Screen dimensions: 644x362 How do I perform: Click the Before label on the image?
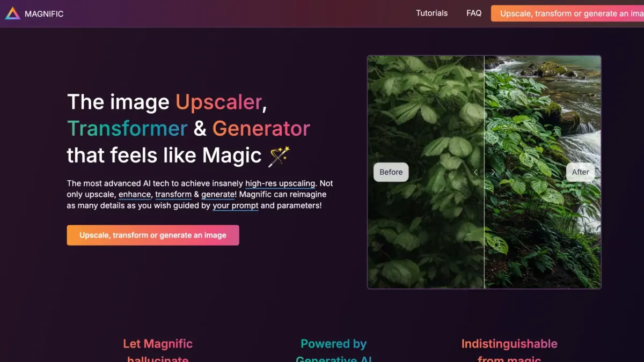pos(391,172)
